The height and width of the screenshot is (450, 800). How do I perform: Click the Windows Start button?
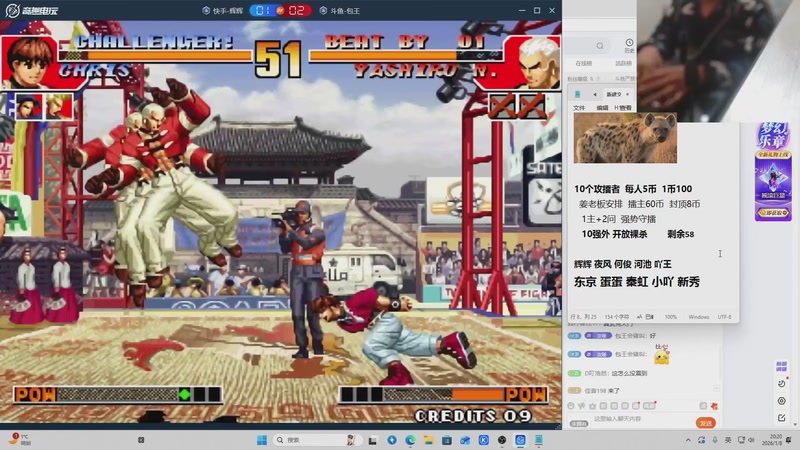click(262, 440)
